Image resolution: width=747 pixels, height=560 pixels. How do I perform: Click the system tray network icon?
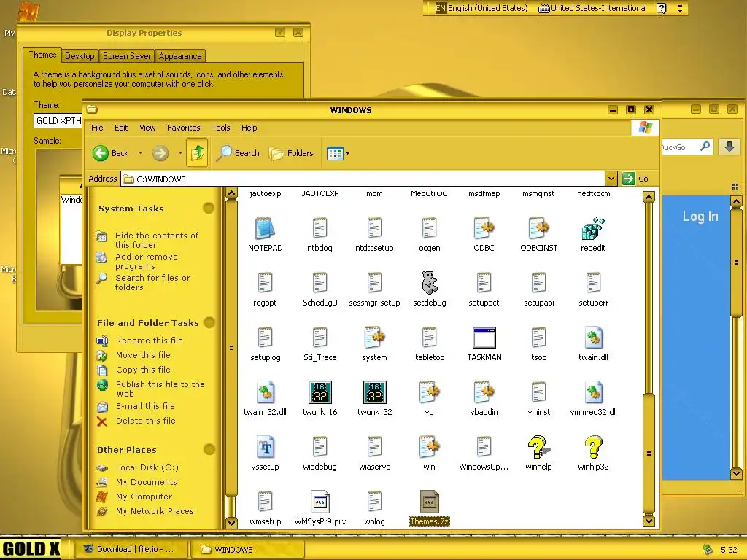coord(708,549)
